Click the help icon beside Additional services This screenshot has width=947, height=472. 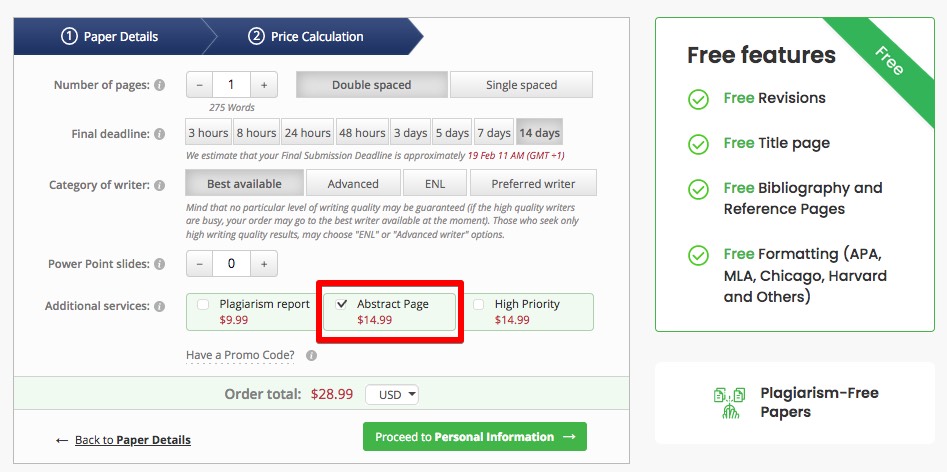click(x=159, y=307)
